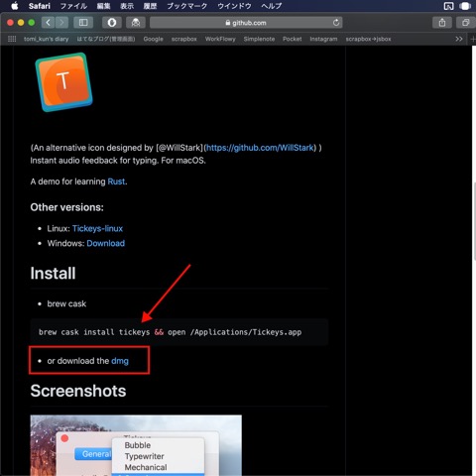Image resolution: width=476 pixels, height=476 pixels.
Task: Click the ghost extension toolbar icon
Action: click(136, 23)
